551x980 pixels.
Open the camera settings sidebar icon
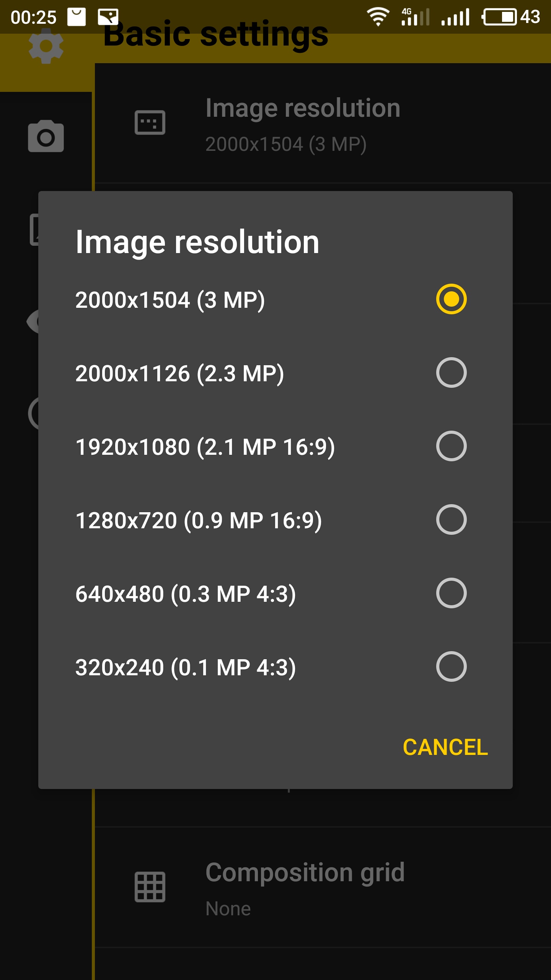[x=46, y=136]
